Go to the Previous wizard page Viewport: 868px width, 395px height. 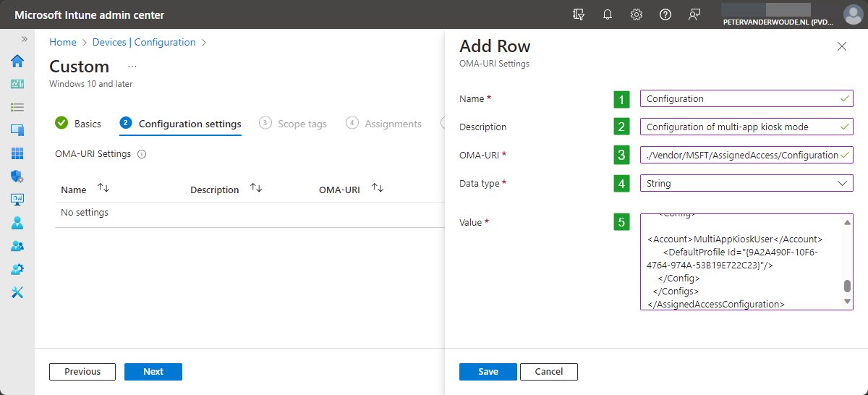pos(82,371)
